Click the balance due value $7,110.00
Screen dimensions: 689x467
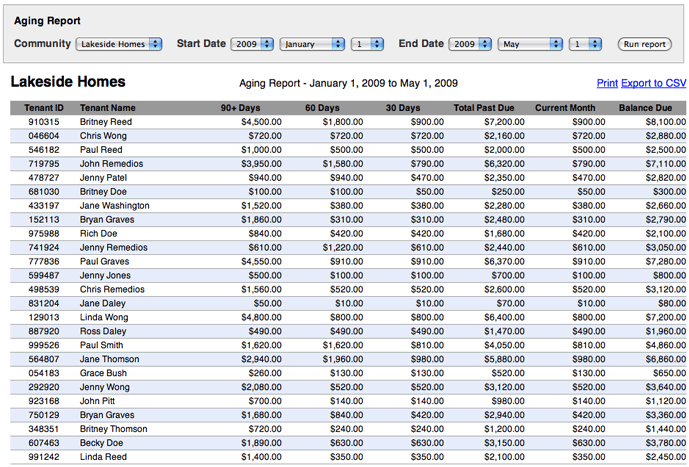[x=666, y=163]
